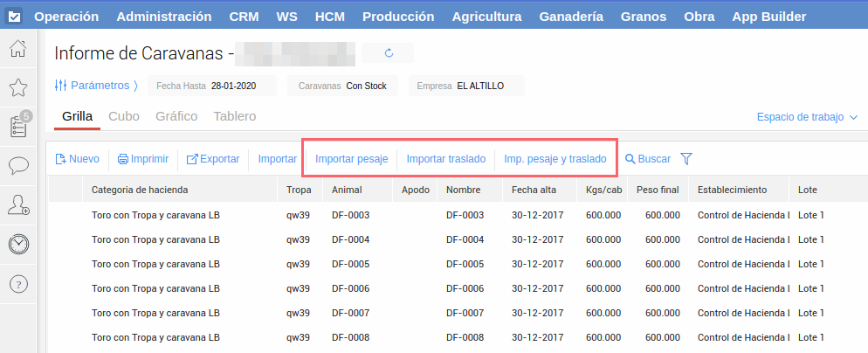Open the Administración menu
The image size is (868, 353).
(x=164, y=17)
